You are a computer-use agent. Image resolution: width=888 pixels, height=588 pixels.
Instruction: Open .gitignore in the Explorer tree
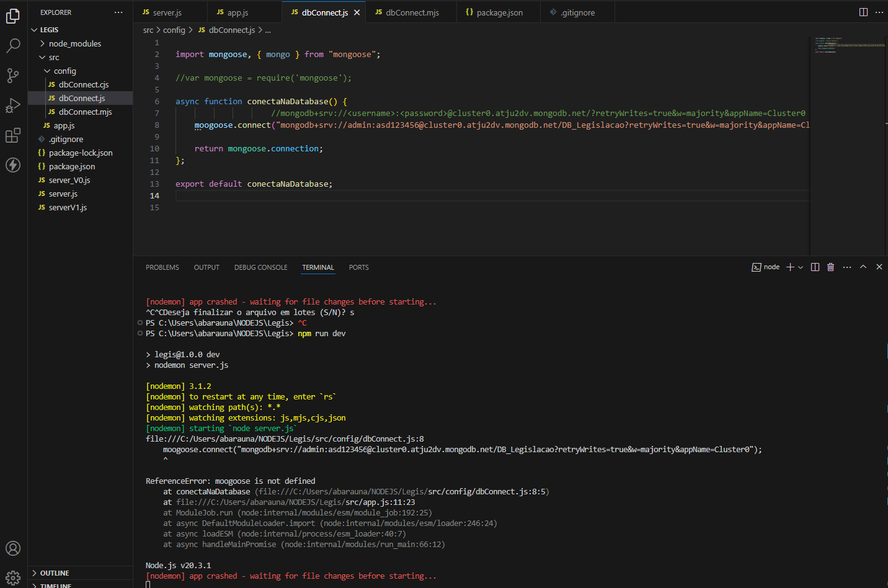[x=81, y=139]
